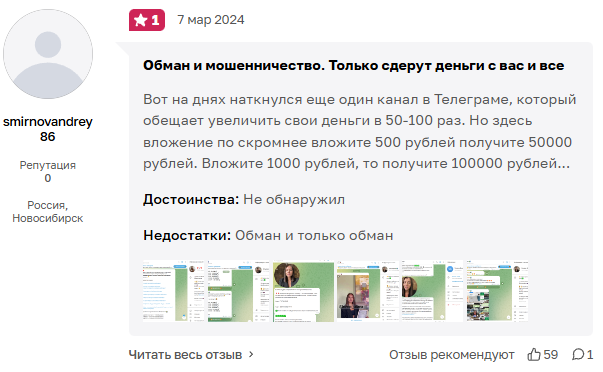Click the thumbs-up recommend icon
603x372 pixels.
click(x=534, y=354)
